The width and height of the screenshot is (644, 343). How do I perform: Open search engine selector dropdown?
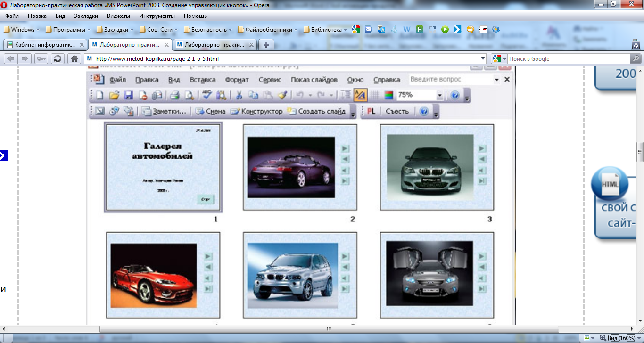(499, 59)
